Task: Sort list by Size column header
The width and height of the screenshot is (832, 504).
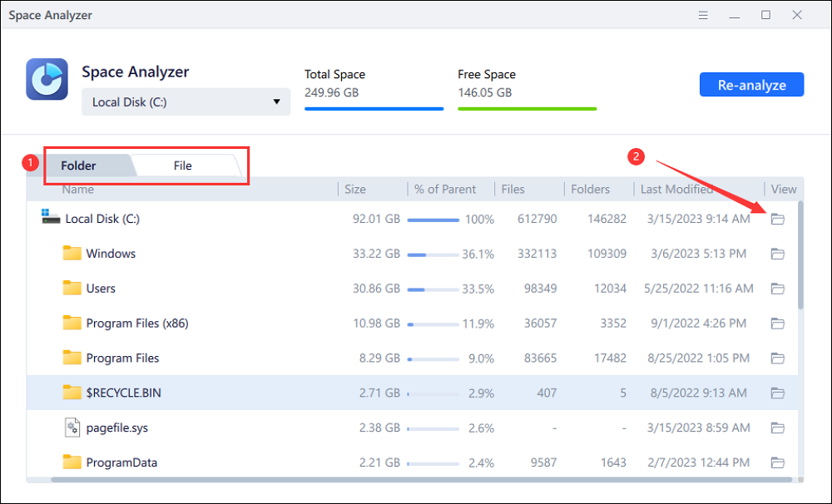Action: [356, 189]
